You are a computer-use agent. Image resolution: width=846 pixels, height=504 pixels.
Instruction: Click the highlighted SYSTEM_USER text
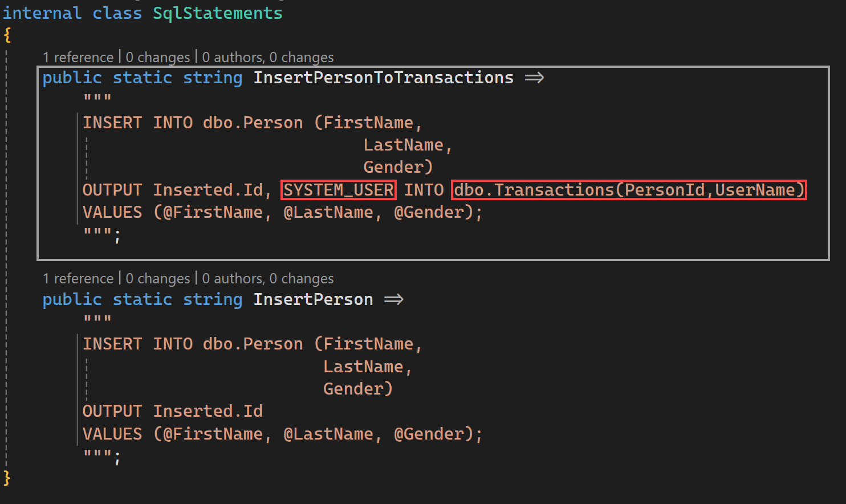pos(339,190)
